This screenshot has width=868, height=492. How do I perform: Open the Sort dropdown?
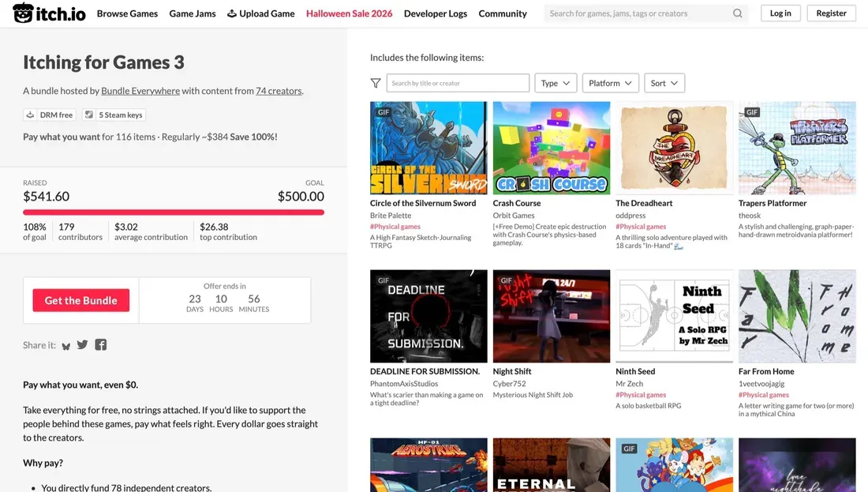(x=664, y=83)
